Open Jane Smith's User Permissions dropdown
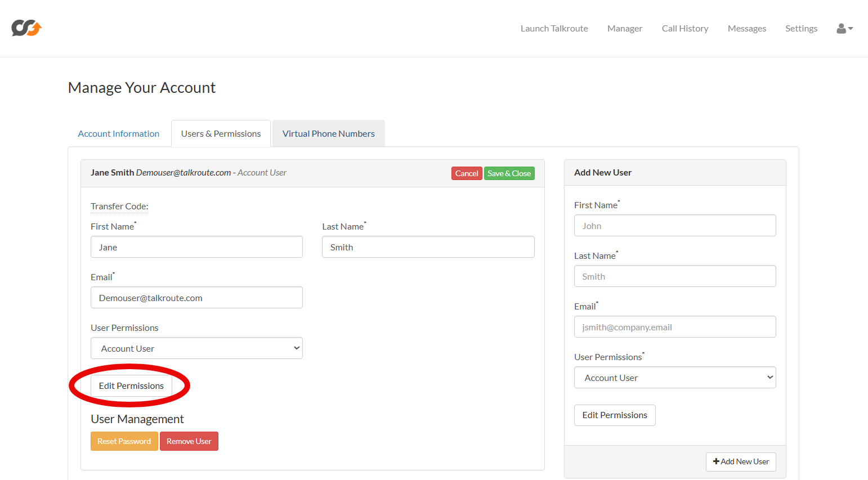Image resolution: width=868 pixels, height=480 pixels. (x=196, y=348)
